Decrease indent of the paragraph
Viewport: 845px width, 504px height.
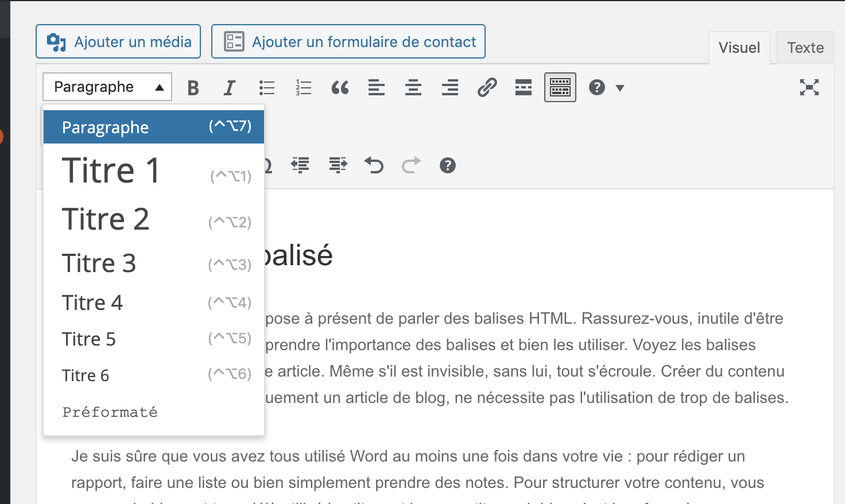coord(300,165)
